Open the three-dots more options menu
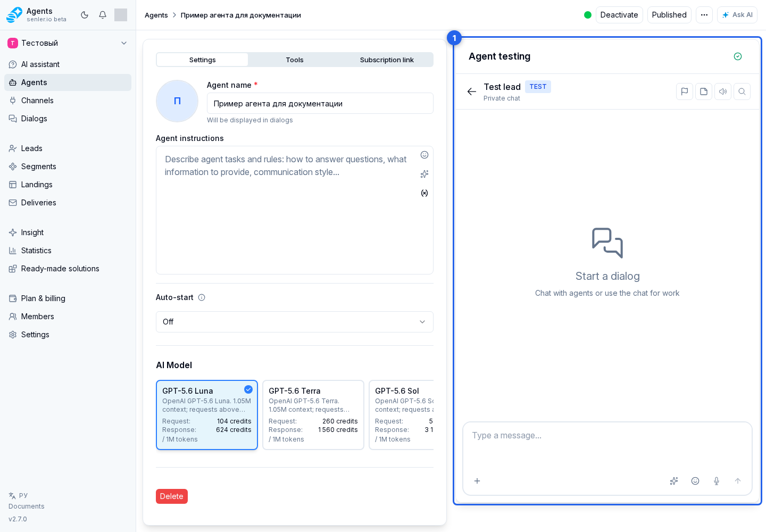766x532 pixels. [x=704, y=15]
